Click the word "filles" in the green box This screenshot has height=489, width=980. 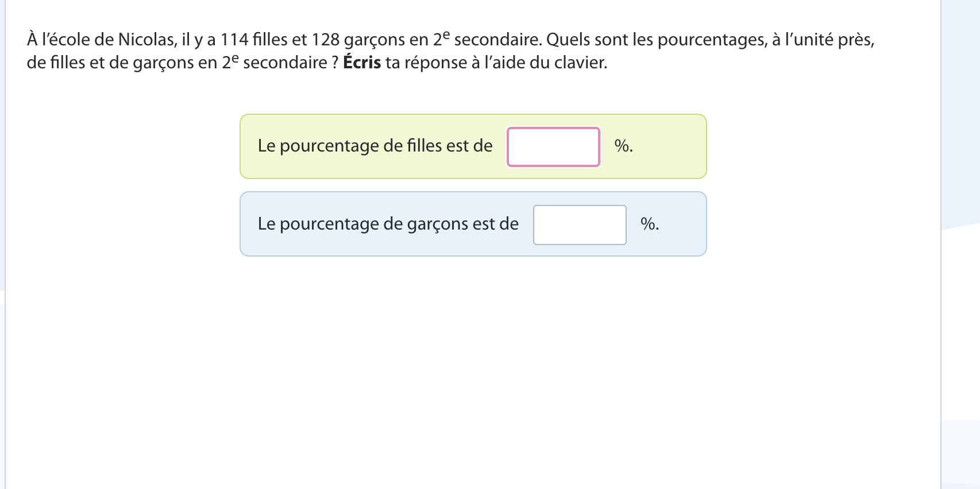click(x=425, y=146)
